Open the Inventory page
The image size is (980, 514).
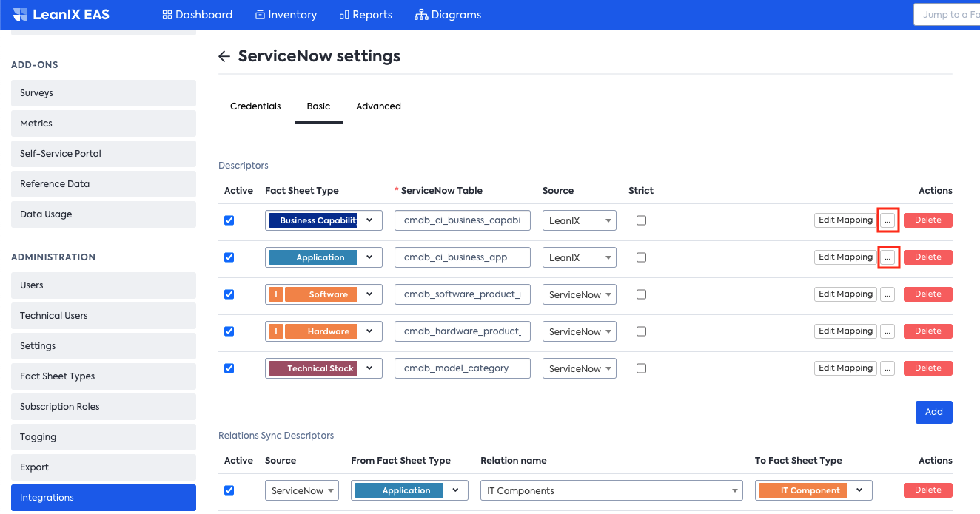[286, 15]
